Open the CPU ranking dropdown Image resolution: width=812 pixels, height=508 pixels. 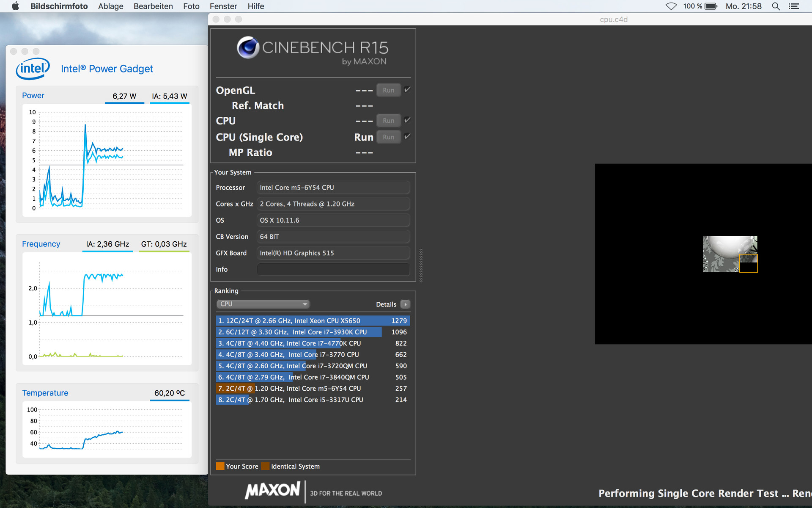pyautogui.click(x=263, y=304)
